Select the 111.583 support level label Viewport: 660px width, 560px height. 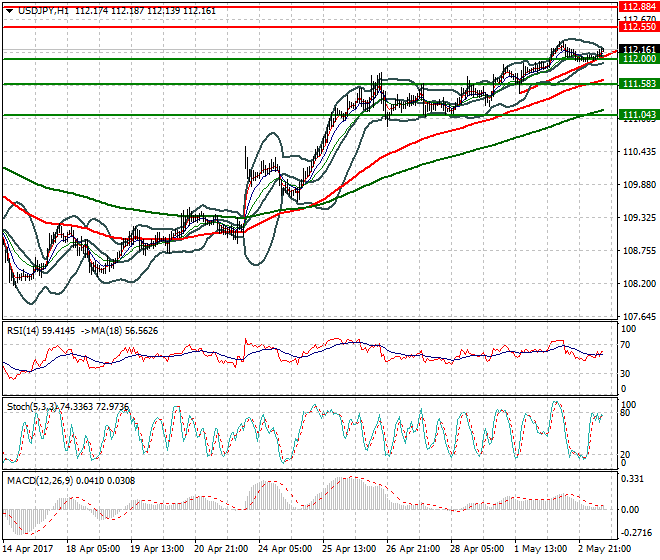tap(639, 84)
